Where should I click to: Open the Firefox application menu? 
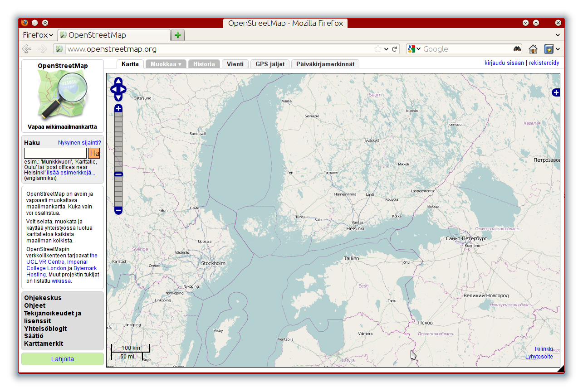coord(38,35)
